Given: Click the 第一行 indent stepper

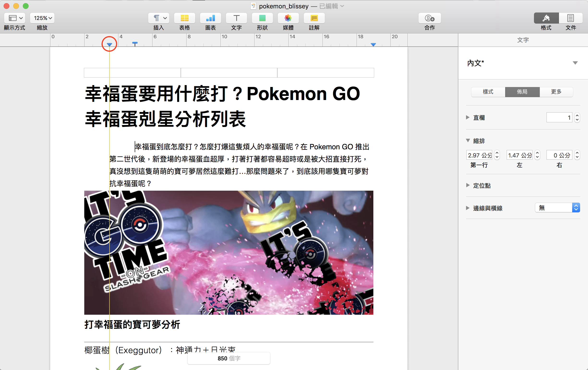Looking at the screenshot, I should [497, 155].
